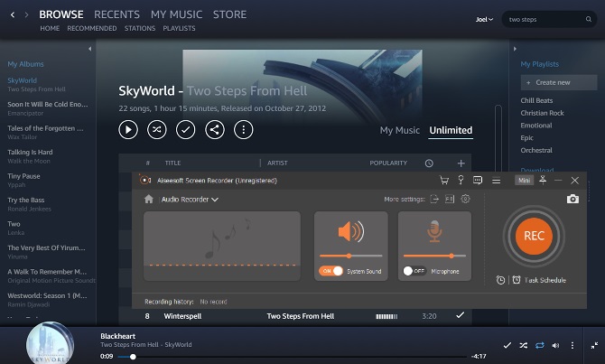
Task: Click the microphone volume slider
Action: tap(434, 256)
